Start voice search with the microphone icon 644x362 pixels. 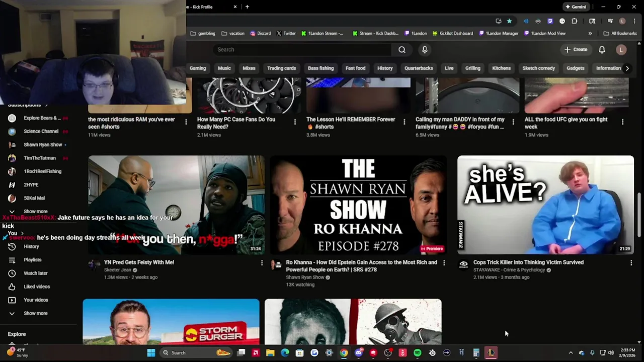425,50
